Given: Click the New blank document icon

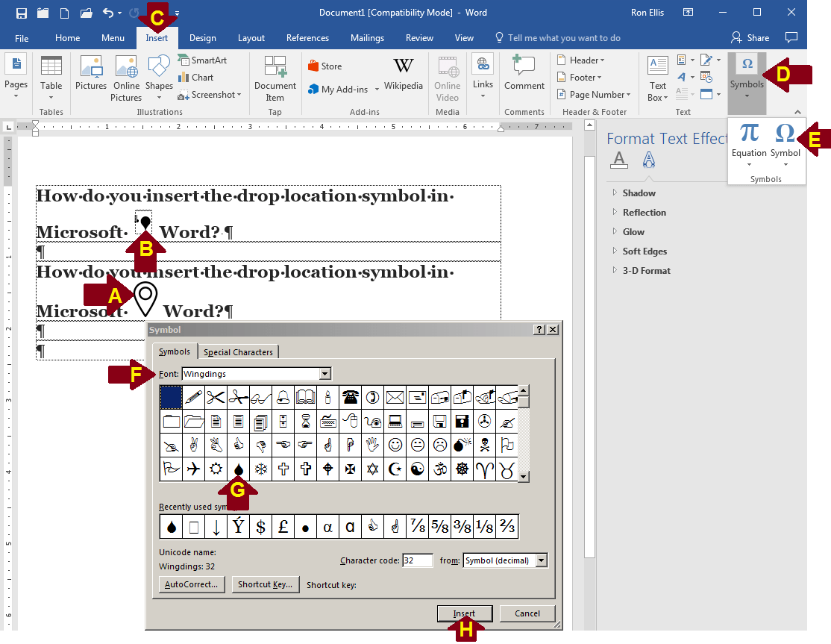Looking at the screenshot, I should [x=64, y=13].
